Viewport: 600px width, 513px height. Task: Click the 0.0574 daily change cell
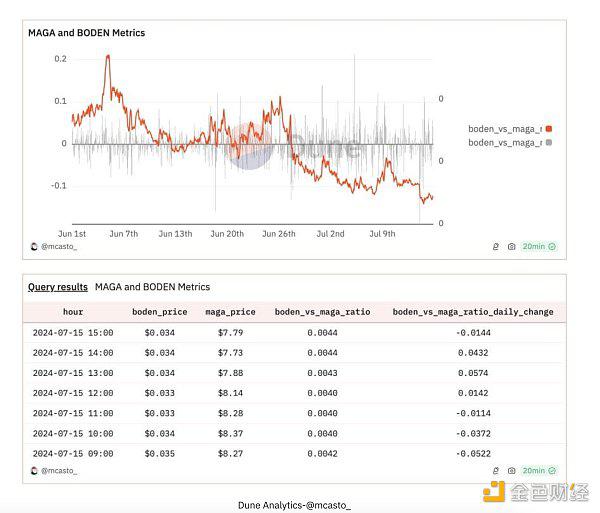pyautogui.click(x=473, y=373)
